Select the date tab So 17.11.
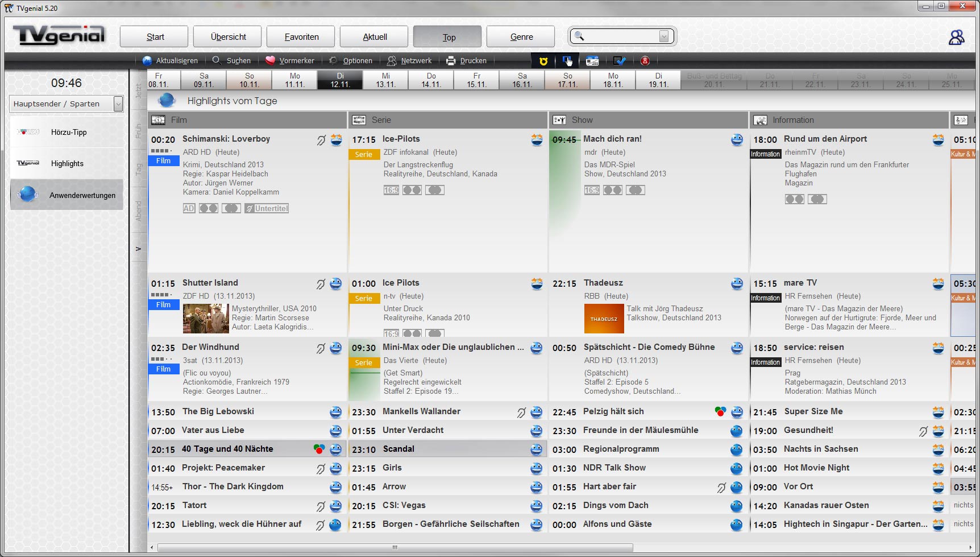The width and height of the screenshot is (980, 557). click(567, 80)
